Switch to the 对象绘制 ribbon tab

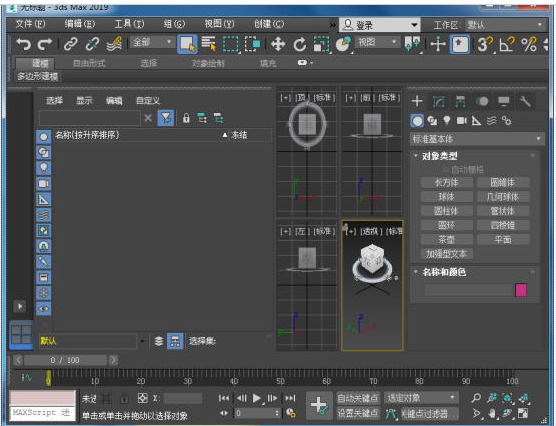click(x=208, y=63)
